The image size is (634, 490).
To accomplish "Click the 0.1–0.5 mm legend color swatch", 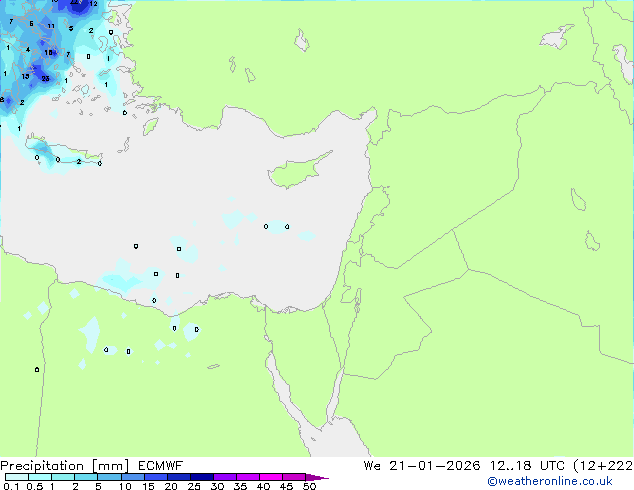I will pyautogui.click(x=17, y=477).
